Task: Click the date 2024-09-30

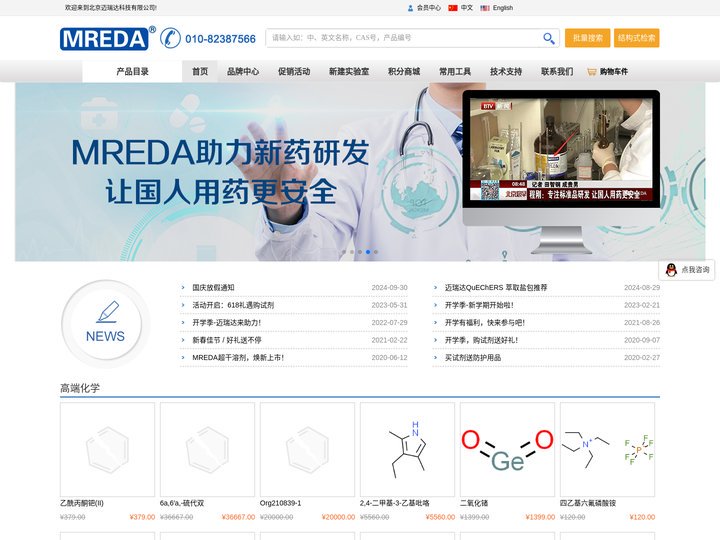Action: click(389, 287)
